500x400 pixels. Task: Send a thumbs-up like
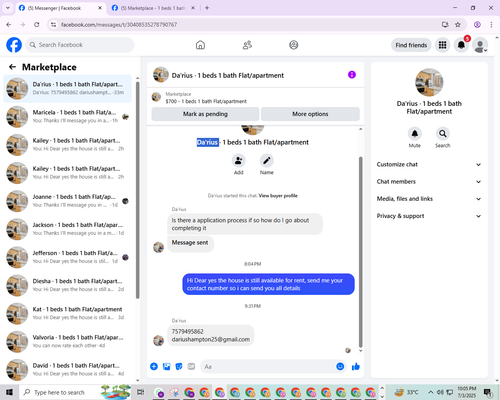tap(356, 367)
